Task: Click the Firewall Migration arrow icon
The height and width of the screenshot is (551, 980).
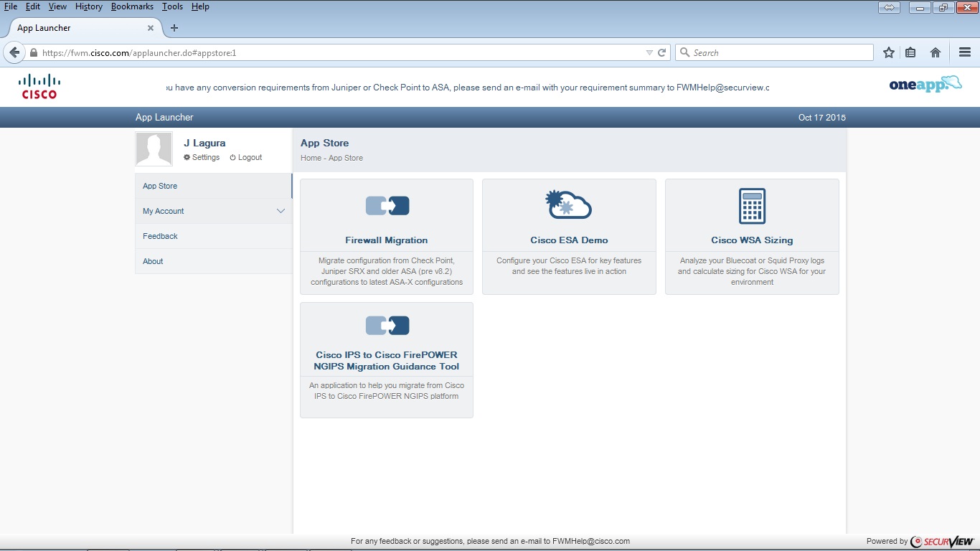Action: click(x=387, y=206)
